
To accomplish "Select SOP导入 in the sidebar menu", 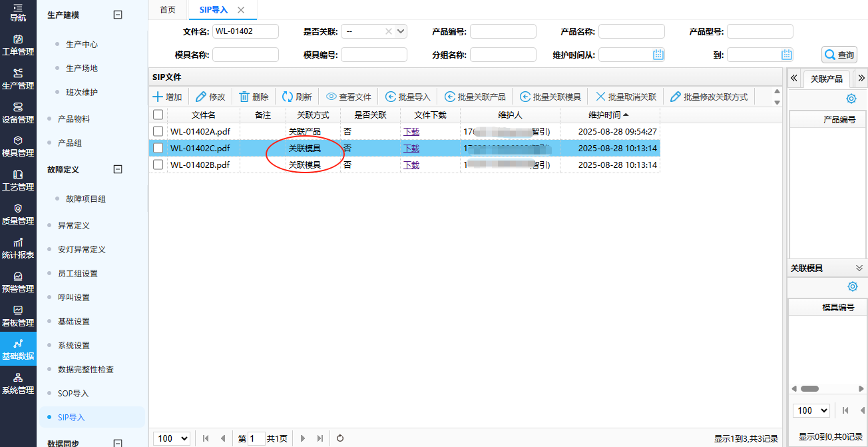I will [x=73, y=393].
